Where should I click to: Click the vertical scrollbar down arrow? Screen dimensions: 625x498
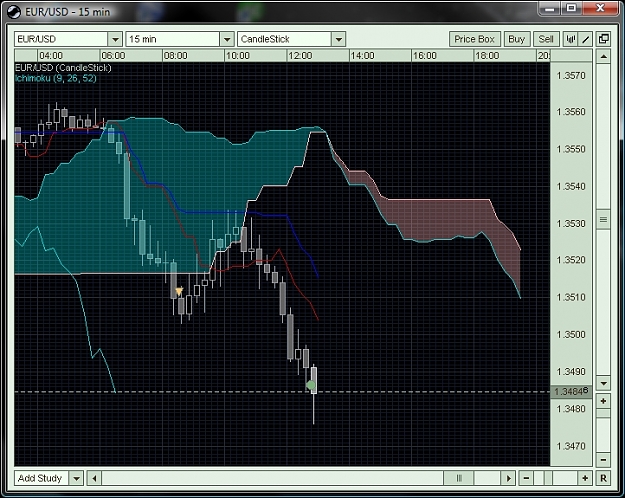coord(603,384)
